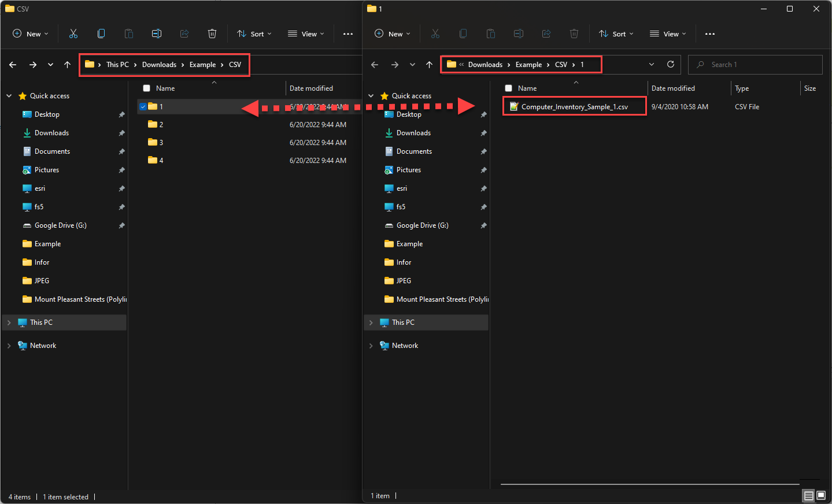Select esri in CSV window sidebar
The height and width of the screenshot is (504, 832).
(40, 188)
